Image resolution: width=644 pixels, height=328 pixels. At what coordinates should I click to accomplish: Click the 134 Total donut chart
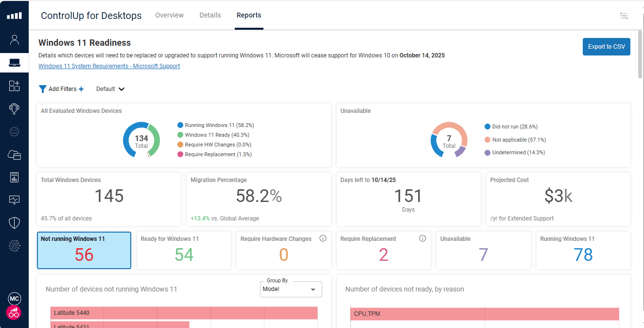(141, 139)
